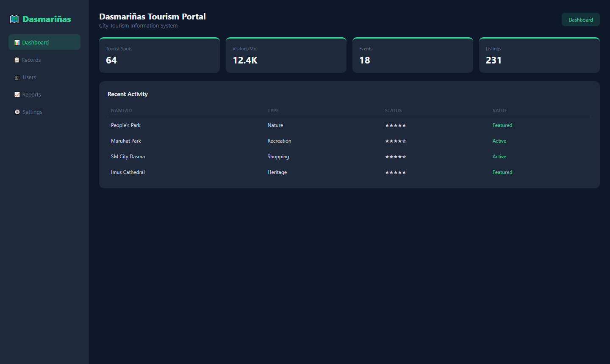
Task: Select the Imus Cathedral row name
Action: point(128,172)
